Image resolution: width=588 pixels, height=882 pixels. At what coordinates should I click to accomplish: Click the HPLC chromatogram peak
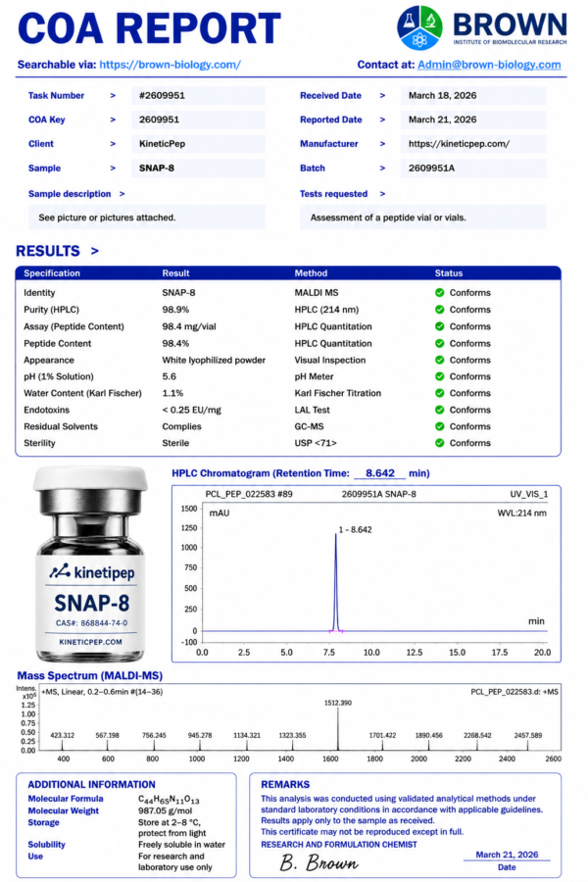tap(336, 582)
